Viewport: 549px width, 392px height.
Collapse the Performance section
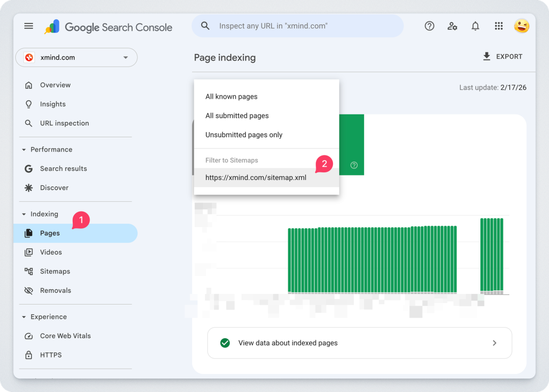tap(24, 149)
